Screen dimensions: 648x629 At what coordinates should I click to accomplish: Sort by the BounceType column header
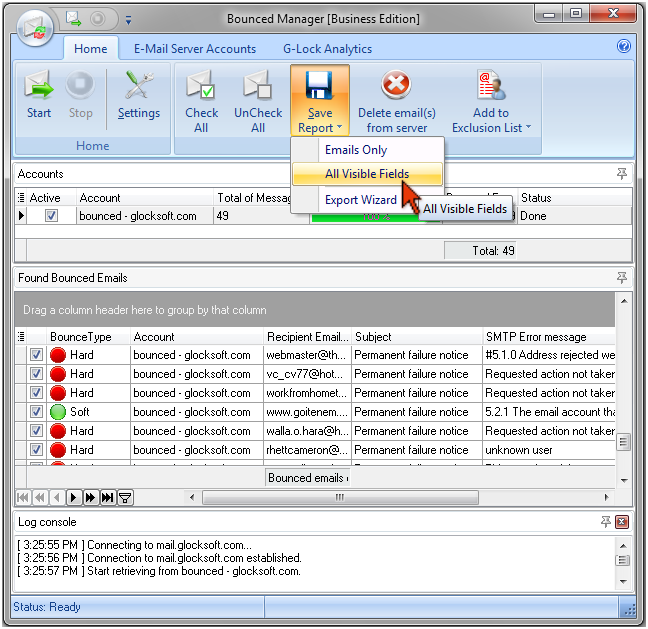point(88,337)
